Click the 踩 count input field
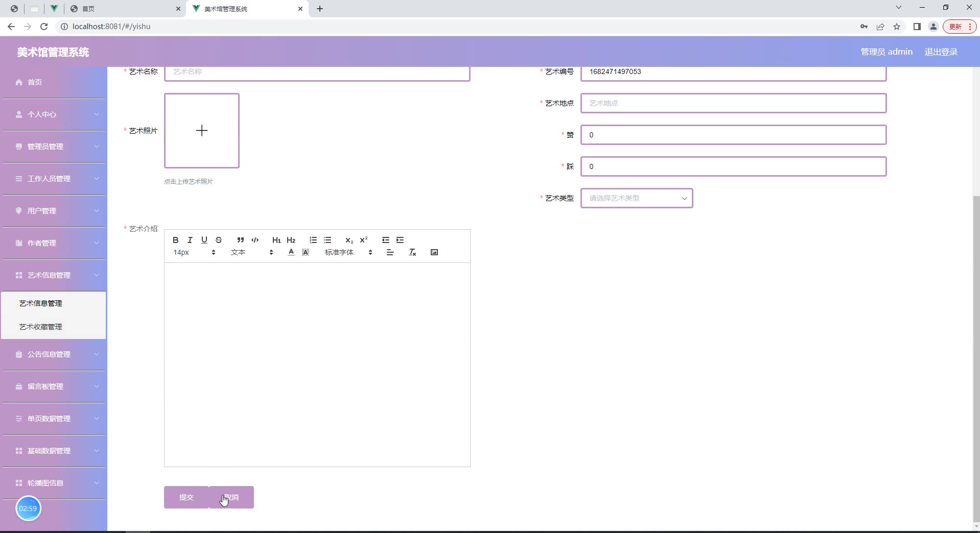The height and width of the screenshot is (533, 980). point(734,166)
